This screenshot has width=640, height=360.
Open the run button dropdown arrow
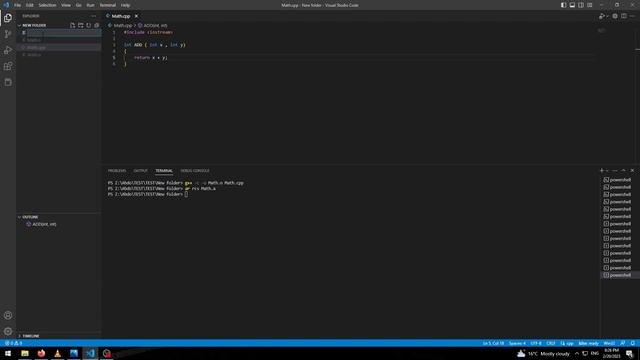[607, 16]
